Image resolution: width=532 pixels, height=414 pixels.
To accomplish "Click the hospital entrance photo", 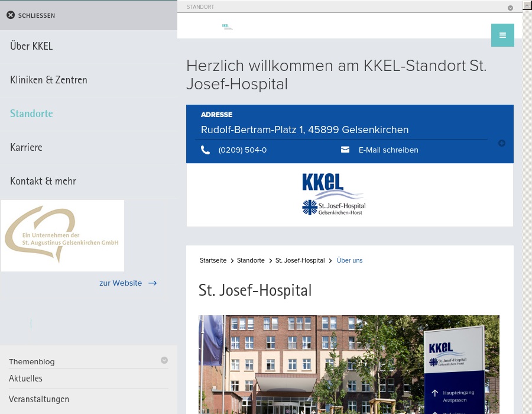I will click(x=349, y=364).
